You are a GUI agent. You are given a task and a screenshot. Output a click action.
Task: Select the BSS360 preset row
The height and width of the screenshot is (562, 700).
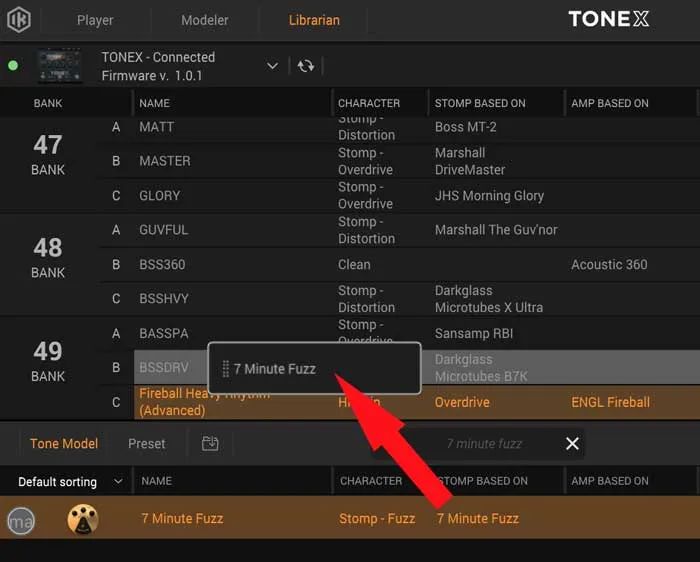[x=399, y=265]
